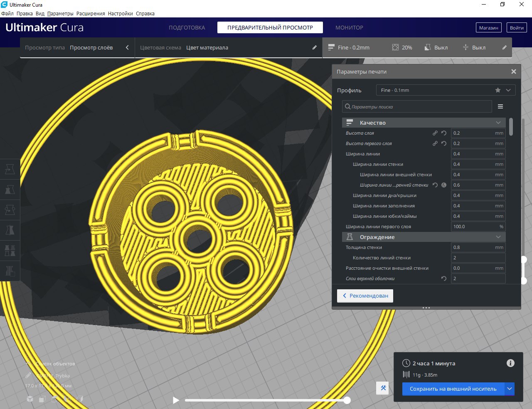Open the Профиль dropdown Fine - 0.1mm
Image resolution: width=532 pixels, height=409 pixels.
(446, 90)
